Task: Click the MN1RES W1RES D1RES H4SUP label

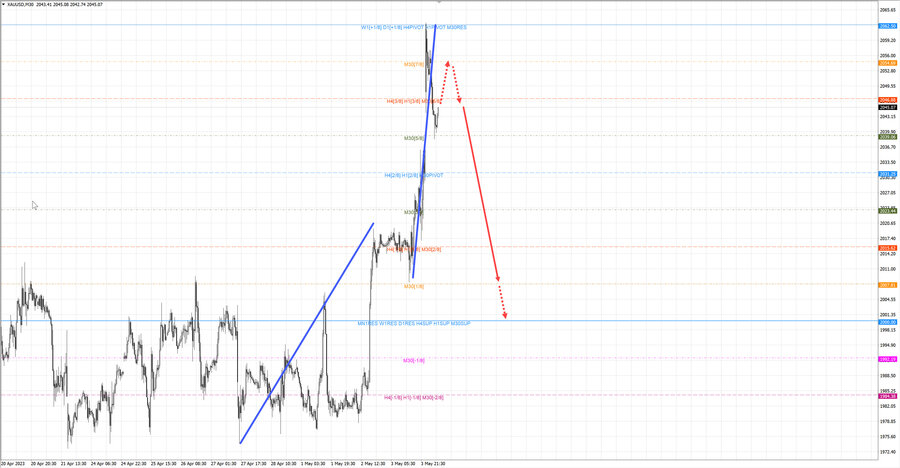Action: [x=414, y=324]
